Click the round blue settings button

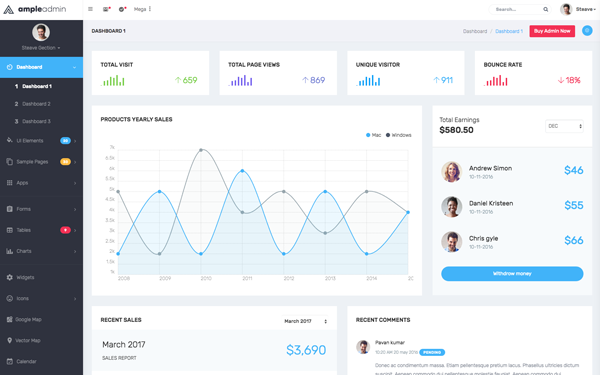(x=587, y=31)
